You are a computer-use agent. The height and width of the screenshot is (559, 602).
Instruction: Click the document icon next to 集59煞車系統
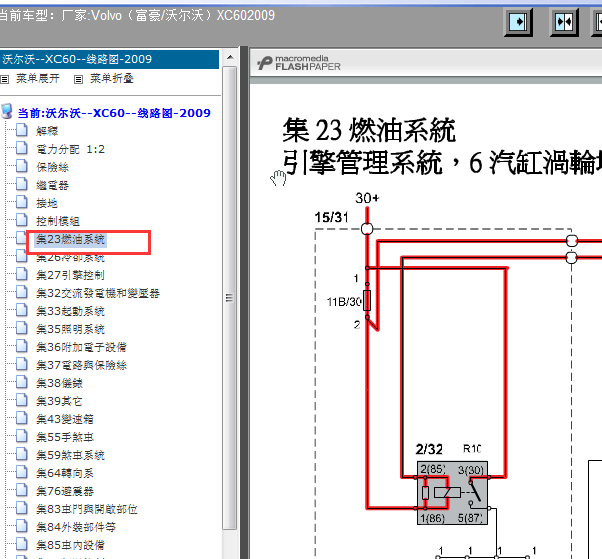click(x=22, y=455)
